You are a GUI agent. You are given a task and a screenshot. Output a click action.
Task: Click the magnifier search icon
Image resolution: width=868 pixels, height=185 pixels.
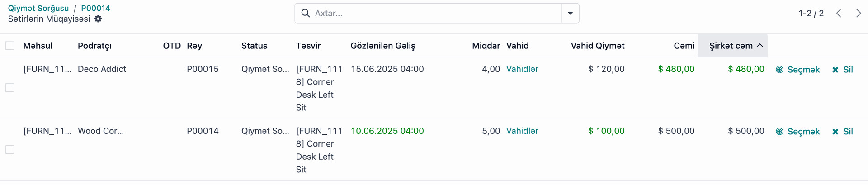tap(306, 13)
